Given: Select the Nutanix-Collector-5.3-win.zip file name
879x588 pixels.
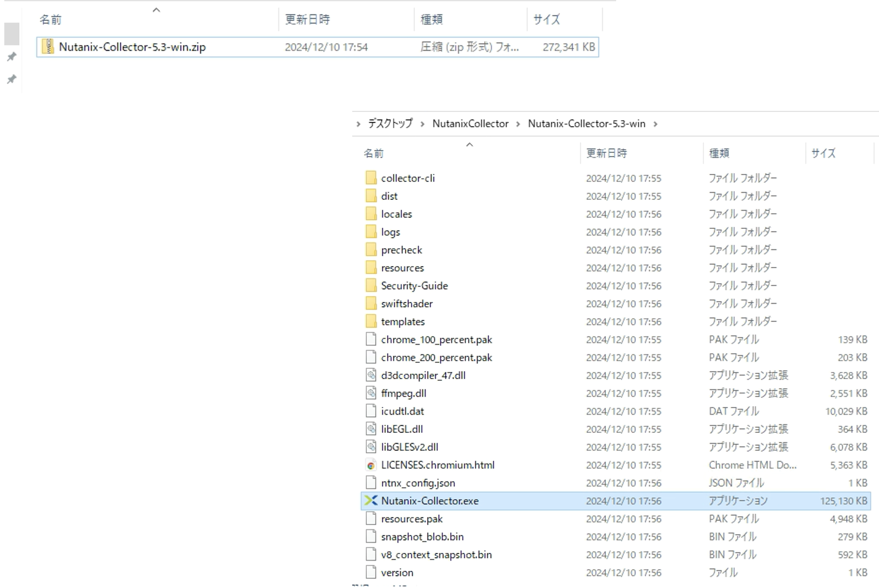Looking at the screenshot, I should pos(132,47).
